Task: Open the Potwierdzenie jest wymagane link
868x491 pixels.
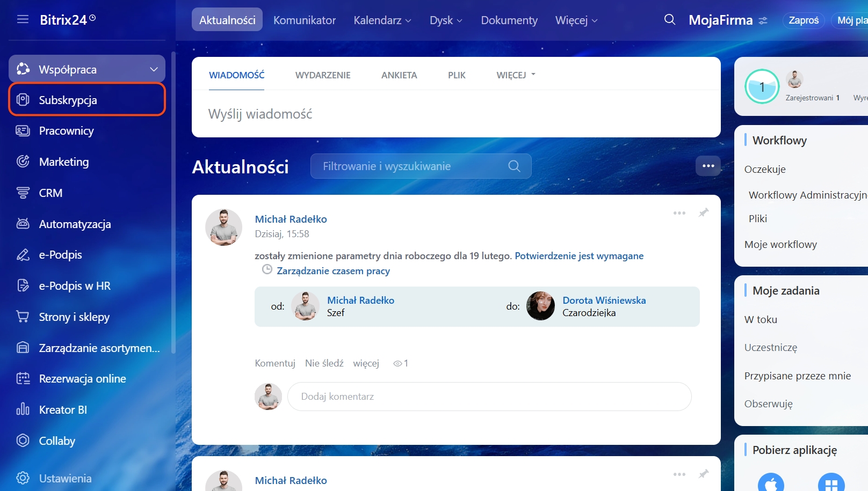Action: point(578,256)
